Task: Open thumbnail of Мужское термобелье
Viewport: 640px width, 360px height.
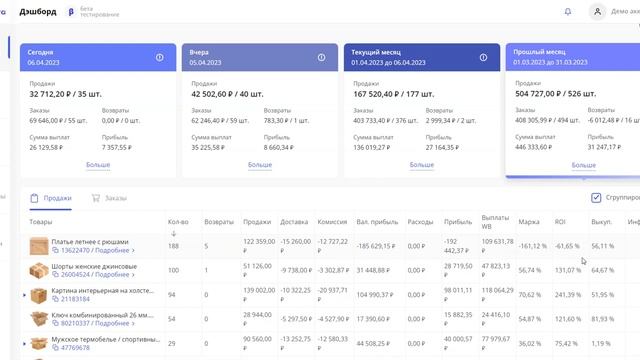Action: click(39, 344)
